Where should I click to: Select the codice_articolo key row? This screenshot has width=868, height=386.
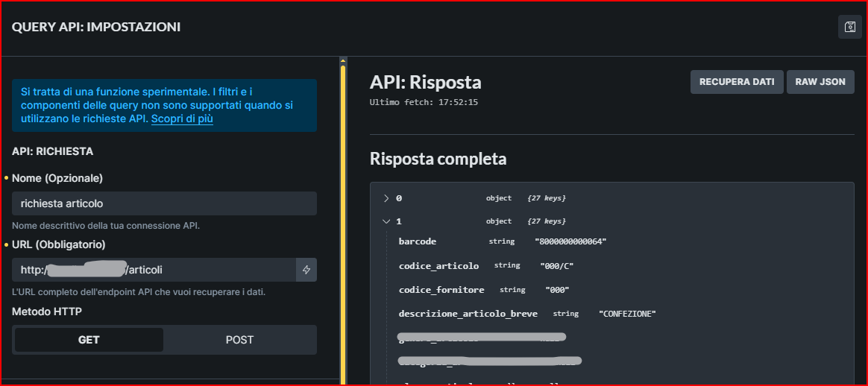(x=438, y=266)
